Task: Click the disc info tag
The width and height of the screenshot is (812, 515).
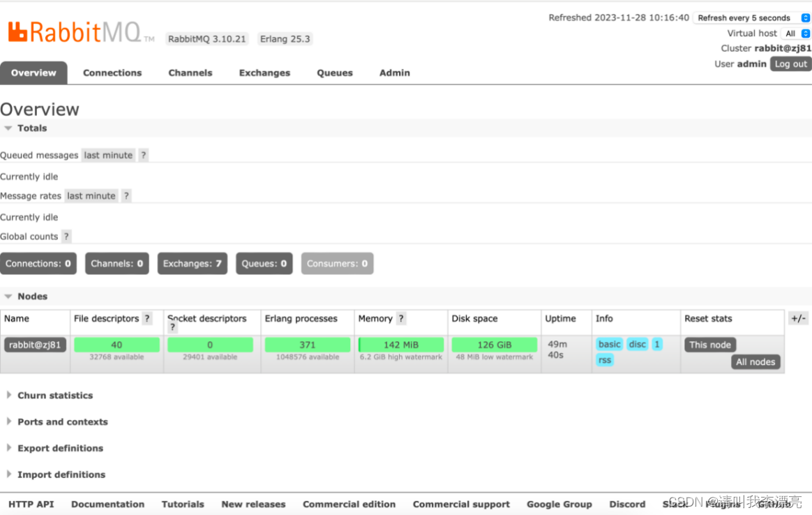Action: [638, 345]
